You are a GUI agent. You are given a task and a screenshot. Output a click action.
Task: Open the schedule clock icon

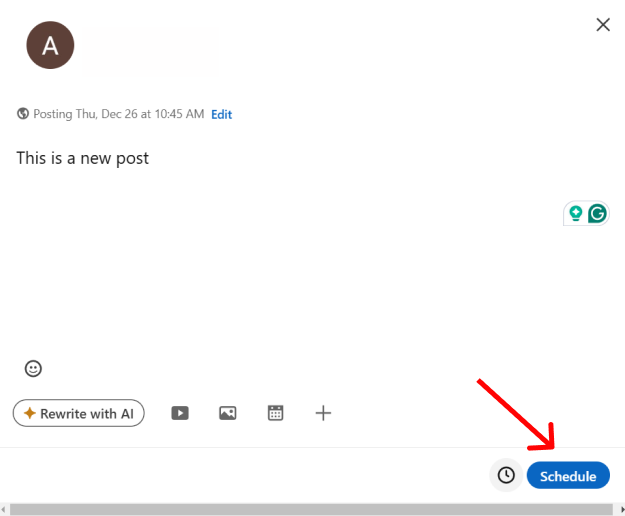coord(506,475)
